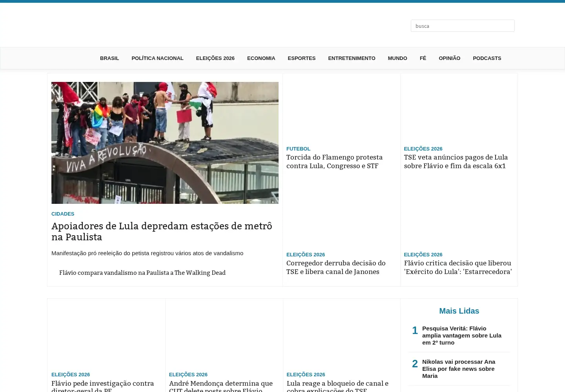Open the Paulista protest photo thumbnail

coord(165,143)
